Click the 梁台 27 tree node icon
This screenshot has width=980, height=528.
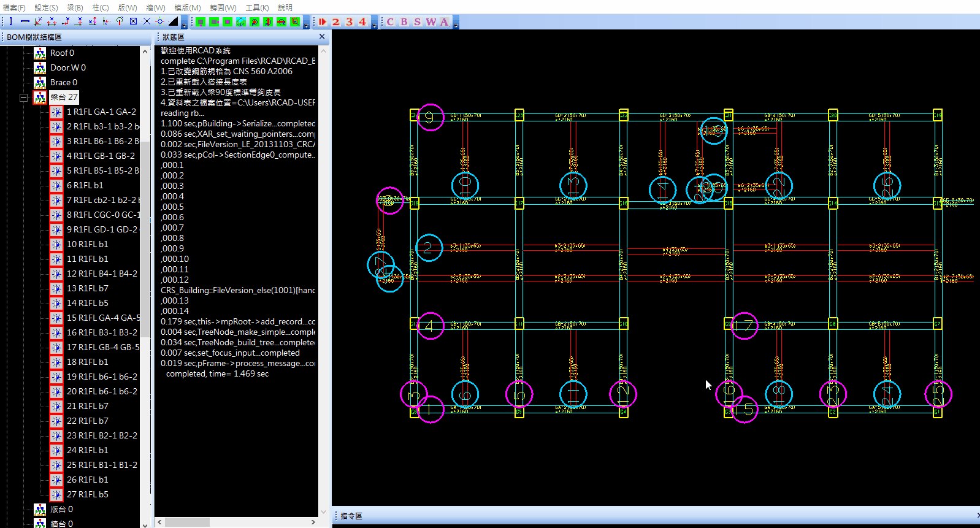(40, 97)
